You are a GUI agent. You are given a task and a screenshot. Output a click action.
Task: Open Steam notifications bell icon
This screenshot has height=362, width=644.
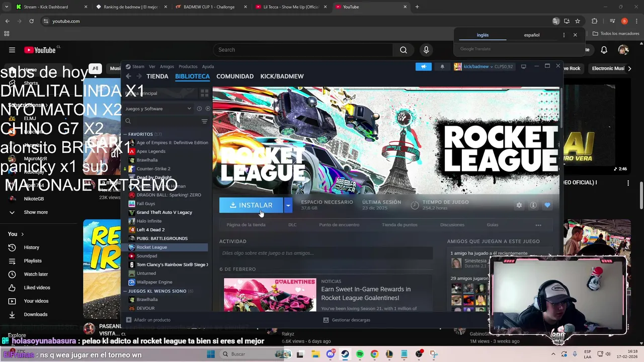click(442, 66)
